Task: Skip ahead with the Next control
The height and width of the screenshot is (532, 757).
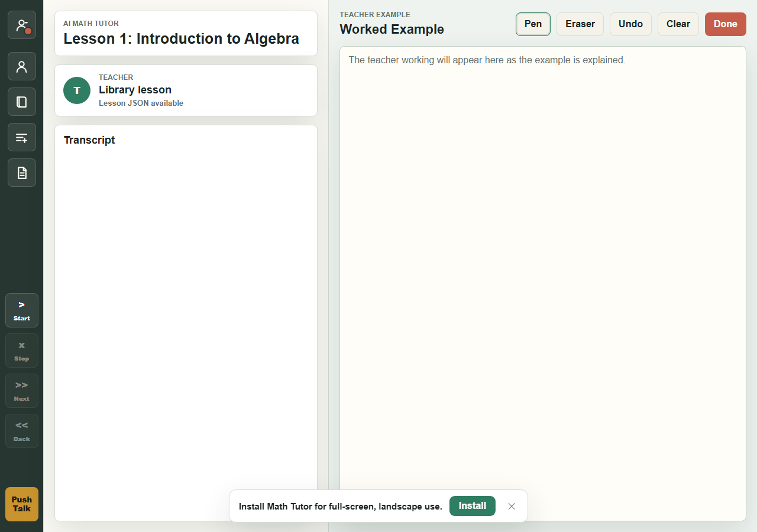Action: (22, 391)
